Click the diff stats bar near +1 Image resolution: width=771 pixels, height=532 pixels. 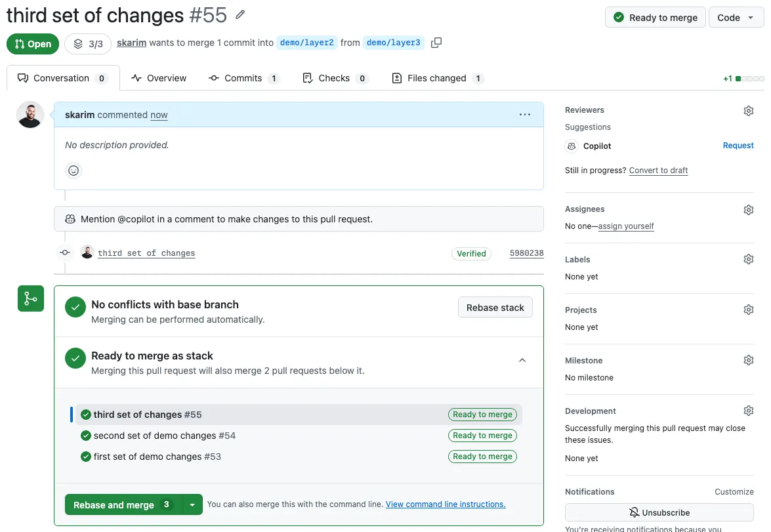pos(744,77)
